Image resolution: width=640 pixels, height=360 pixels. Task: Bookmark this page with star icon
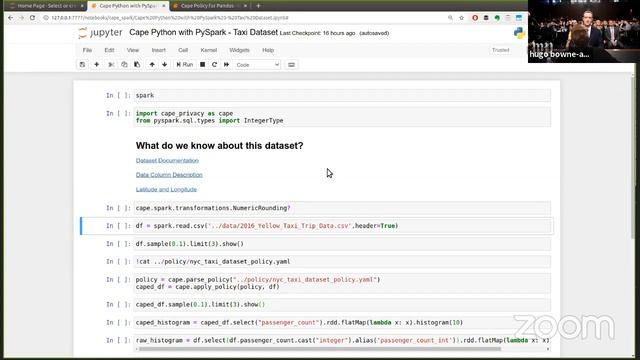pos(462,18)
